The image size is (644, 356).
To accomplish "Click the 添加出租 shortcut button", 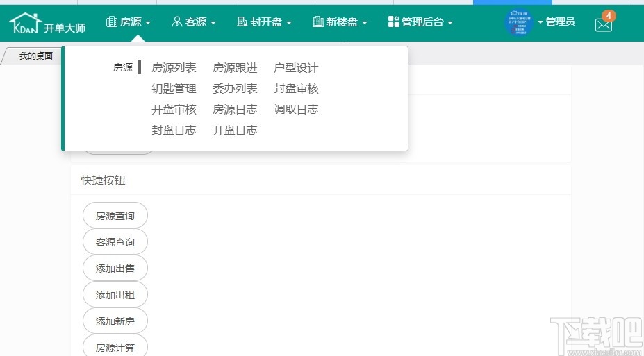I will [x=115, y=294].
